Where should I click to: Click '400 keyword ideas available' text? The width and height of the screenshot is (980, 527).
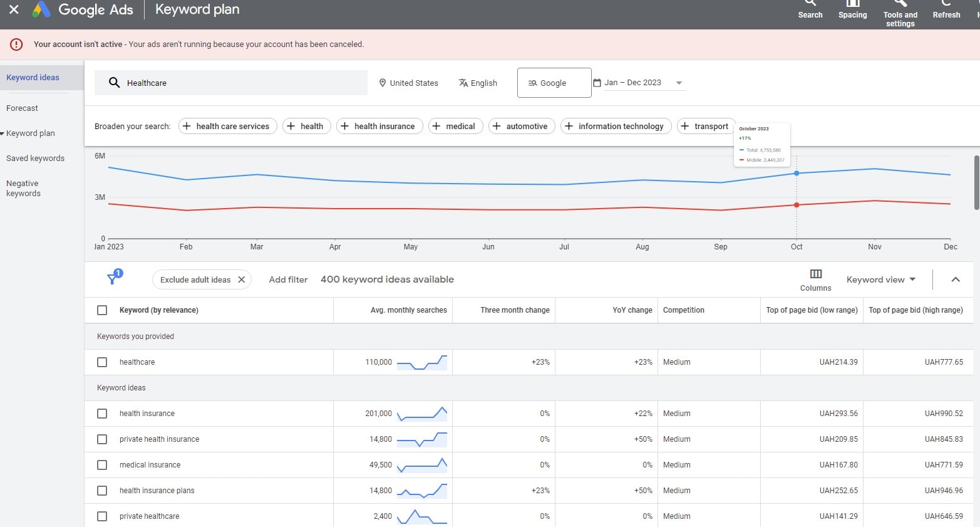[387, 279]
